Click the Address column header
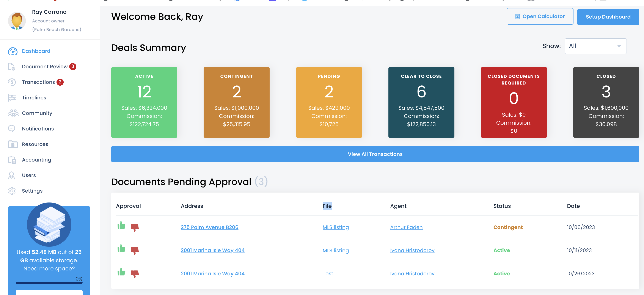 point(192,206)
